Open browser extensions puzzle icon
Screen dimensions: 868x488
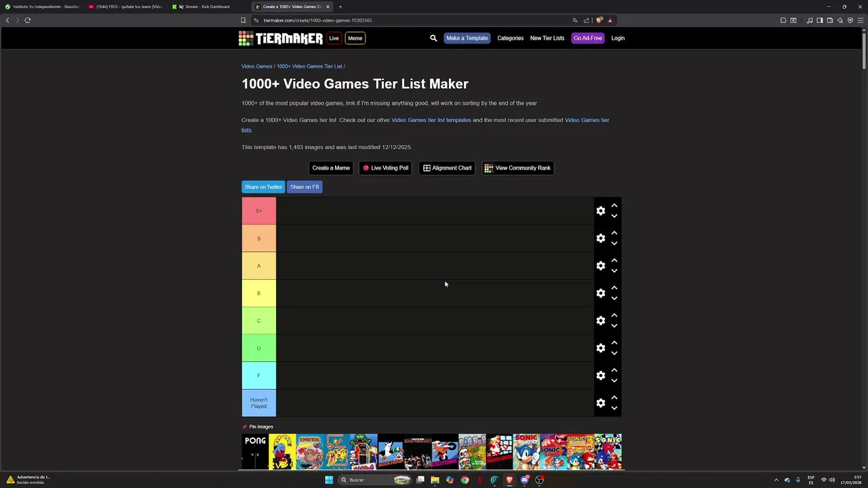point(783,20)
